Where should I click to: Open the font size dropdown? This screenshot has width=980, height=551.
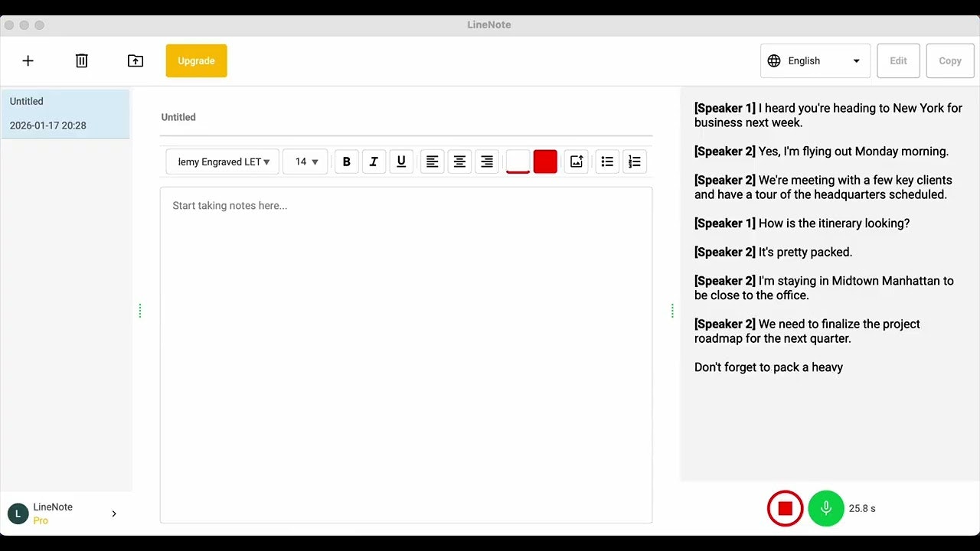coord(305,161)
